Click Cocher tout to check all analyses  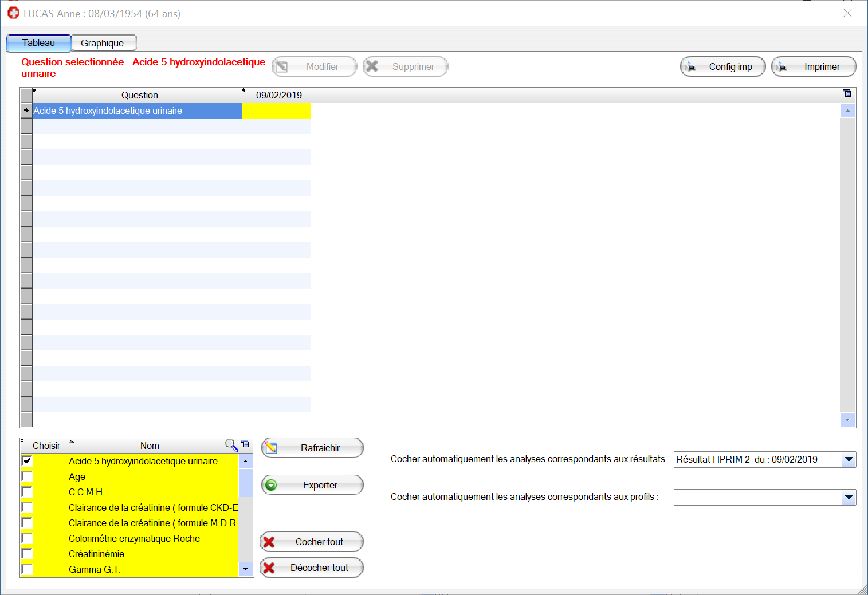[x=312, y=542]
